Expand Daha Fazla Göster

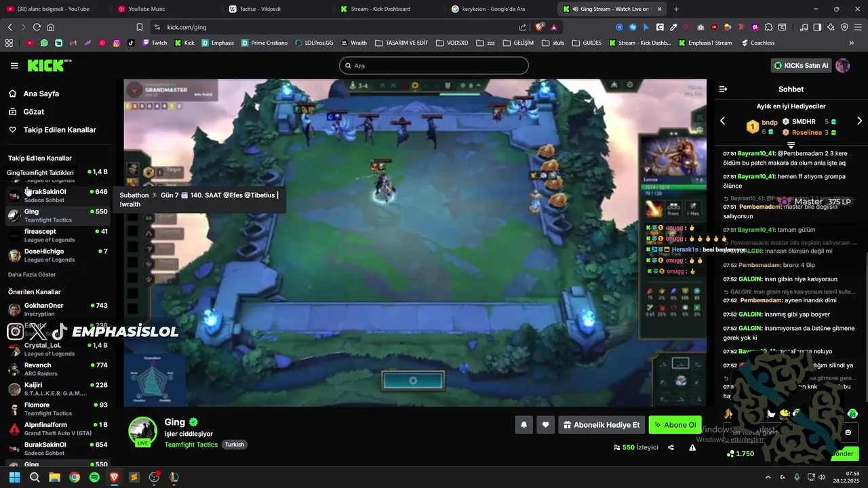[32, 274]
